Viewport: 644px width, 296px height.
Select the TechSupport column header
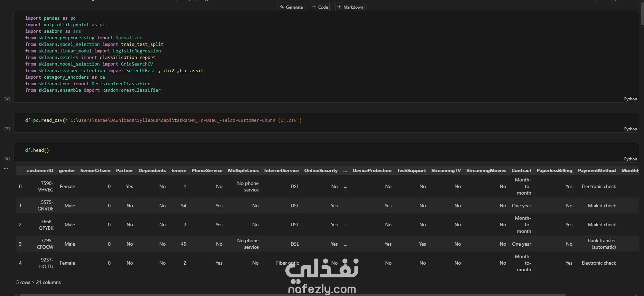point(411,170)
